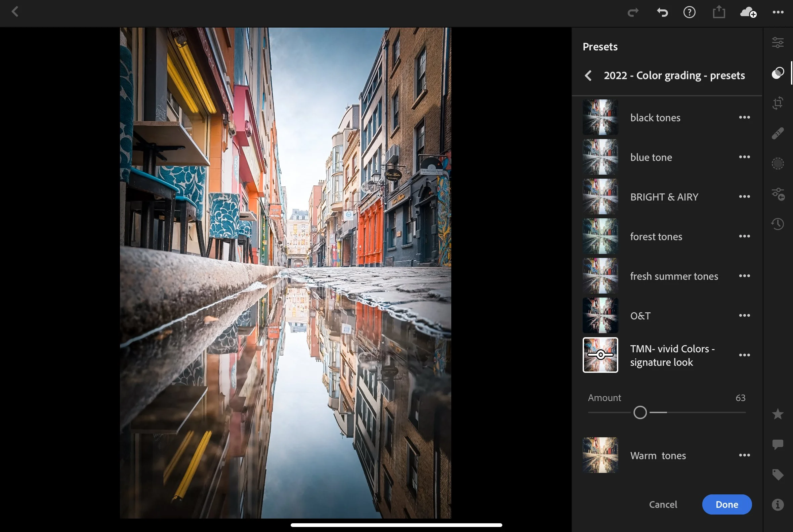Open the star rating panel
Screen dimensions: 793x532
point(778,414)
